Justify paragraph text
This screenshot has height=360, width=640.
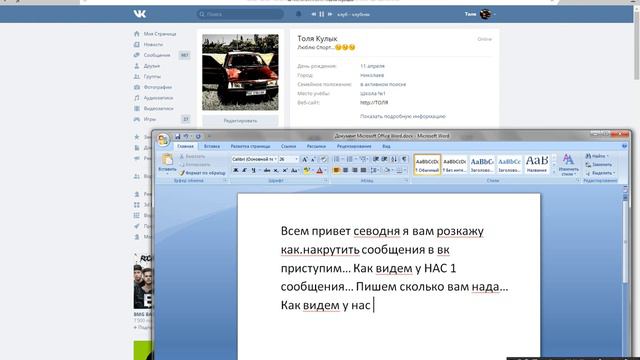(363, 170)
